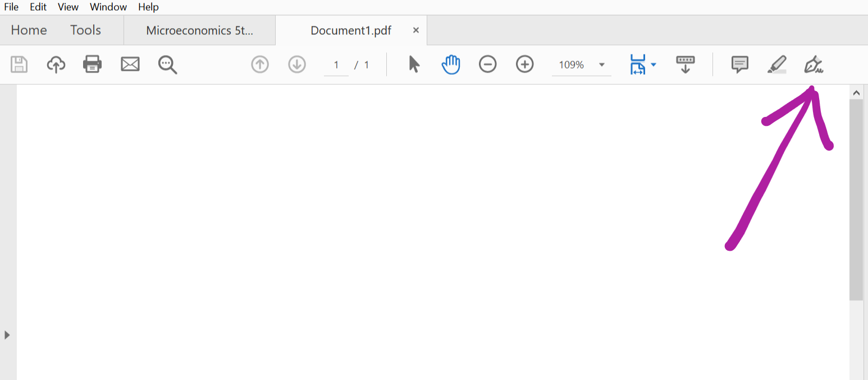The height and width of the screenshot is (380, 868).
Task: Select the arrow Selection tool
Action: click(414, 64)
